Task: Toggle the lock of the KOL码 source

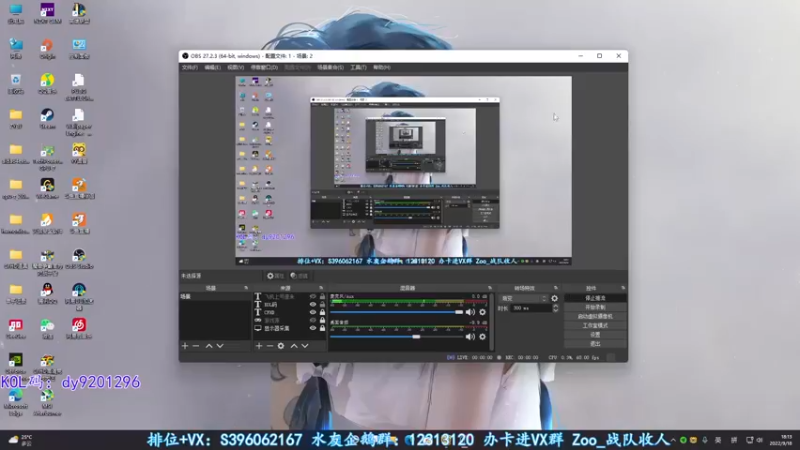Action: pyautogui.click(x=322, y=305)
